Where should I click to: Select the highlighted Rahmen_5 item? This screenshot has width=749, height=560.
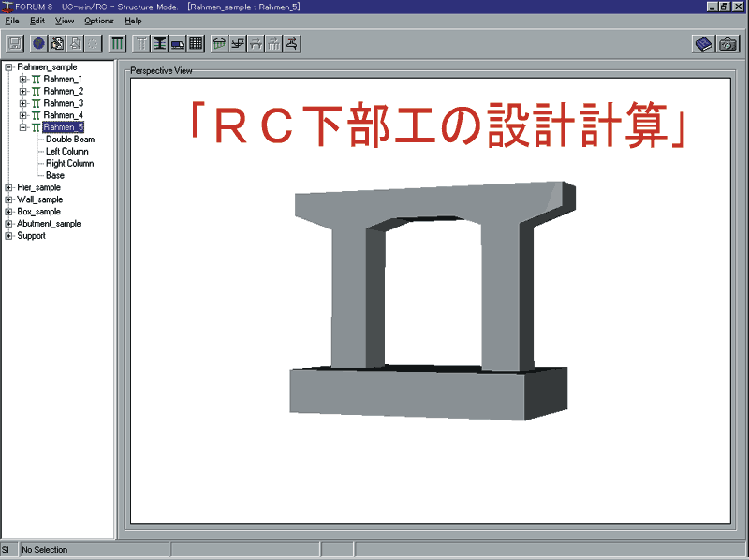coord(63,127)
